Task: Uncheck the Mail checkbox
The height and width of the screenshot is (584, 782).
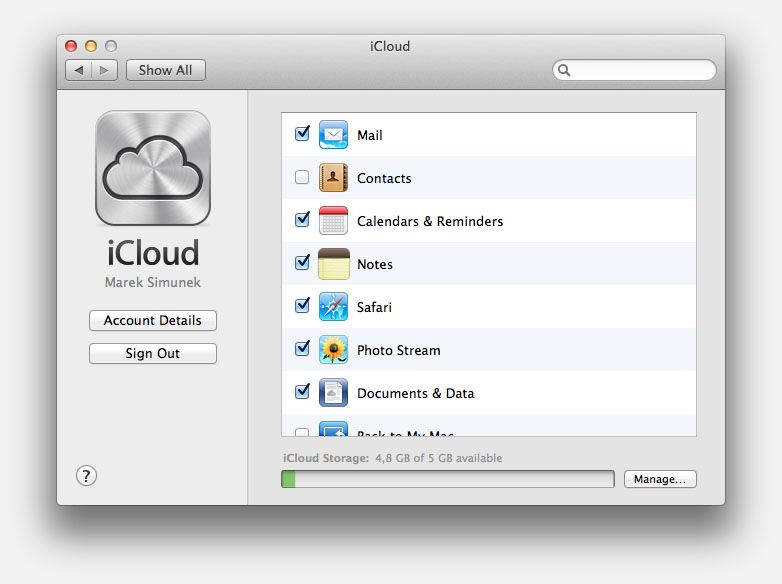Action: click(302, 134)
